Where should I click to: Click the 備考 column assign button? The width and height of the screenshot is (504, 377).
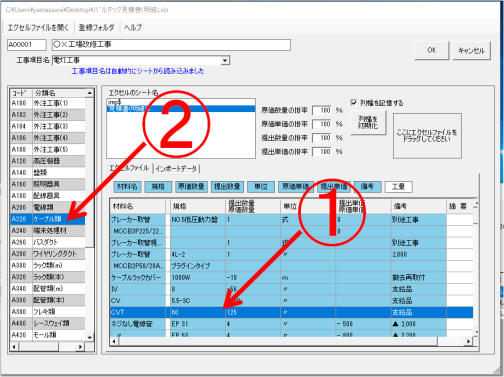pos(368,187)
